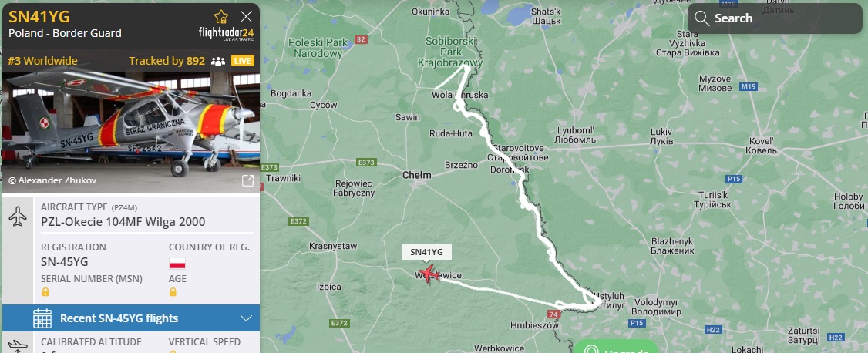The width and height of the screenshot is (868, 353).
Task: Expand the Recent SN-45YG flights section
Action: click(131, 318)
